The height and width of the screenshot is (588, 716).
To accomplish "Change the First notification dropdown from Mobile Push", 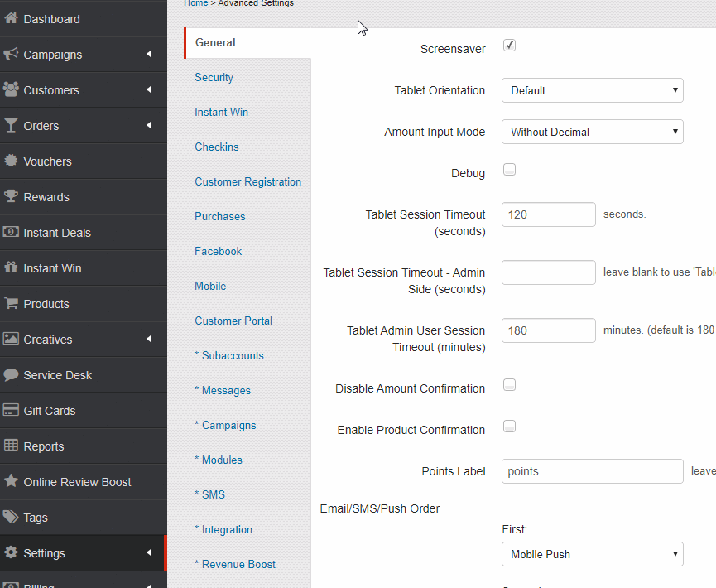I will [x=592, y=554].
